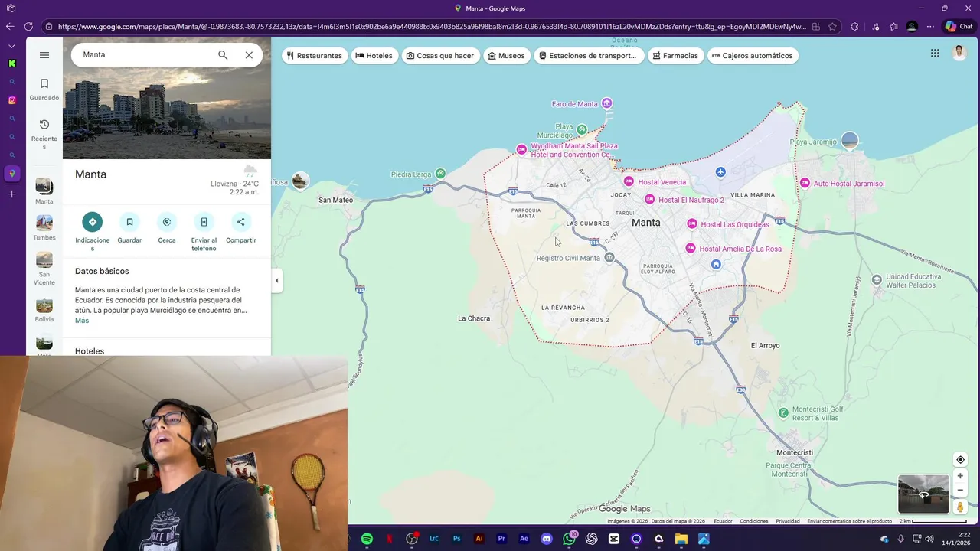Click Montecristi Golf Resort pin
The width and height of the screenshot is (980, 551).
[783, 413]
